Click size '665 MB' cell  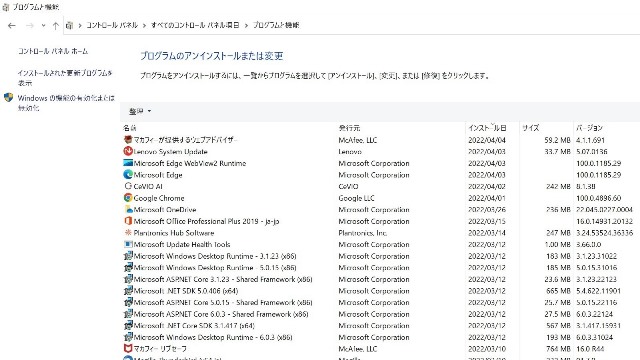[x=558, y=291]
